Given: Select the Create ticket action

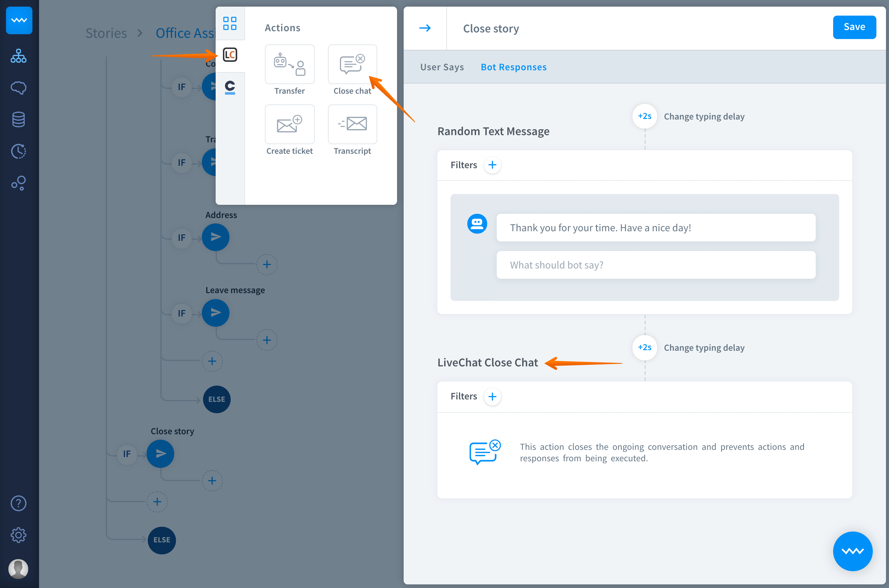Looking at the screenshot, I should click(x=290, y=125).
